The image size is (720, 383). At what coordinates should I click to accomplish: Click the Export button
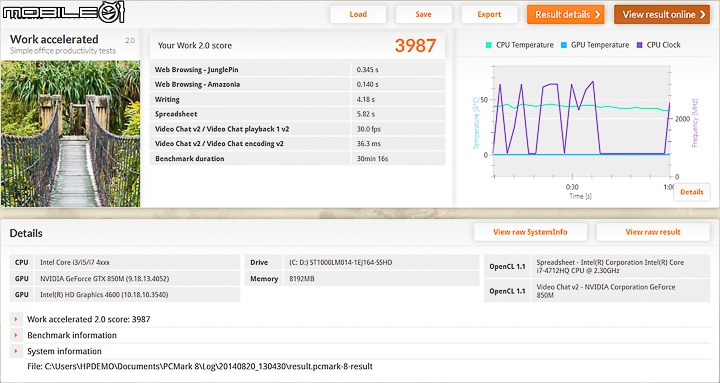coord(489,14)
